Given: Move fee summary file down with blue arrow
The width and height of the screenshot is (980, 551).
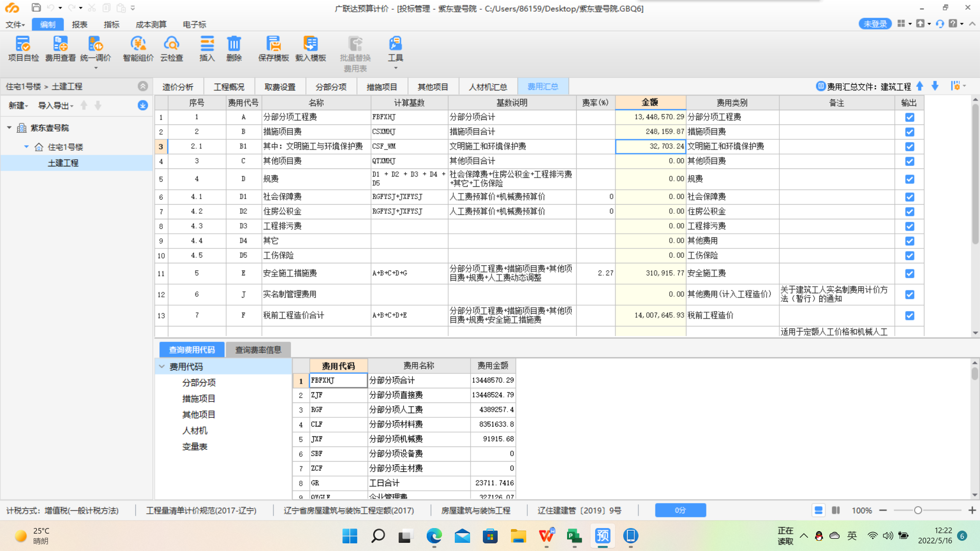Looking at the screenshot, I should click(935, 86).
